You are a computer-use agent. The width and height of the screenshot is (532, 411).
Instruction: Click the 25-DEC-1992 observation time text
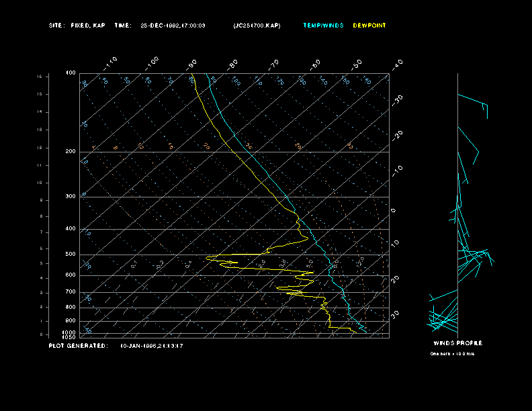173,26
